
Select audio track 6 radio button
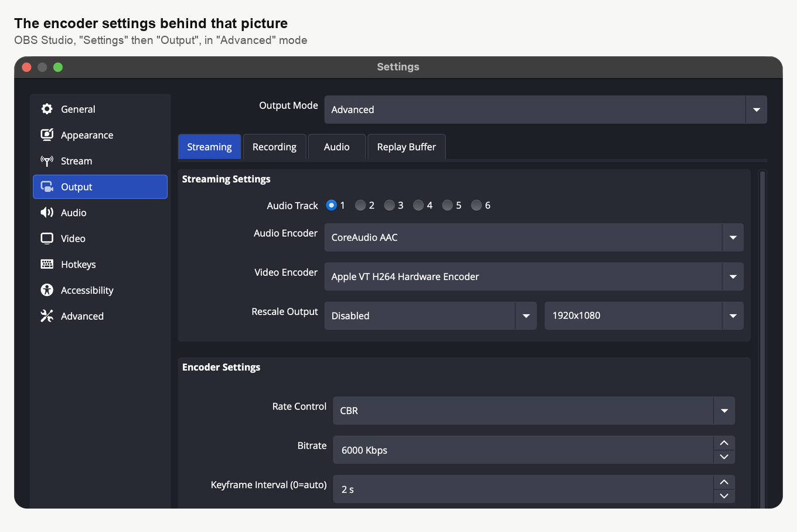point(476,205)
